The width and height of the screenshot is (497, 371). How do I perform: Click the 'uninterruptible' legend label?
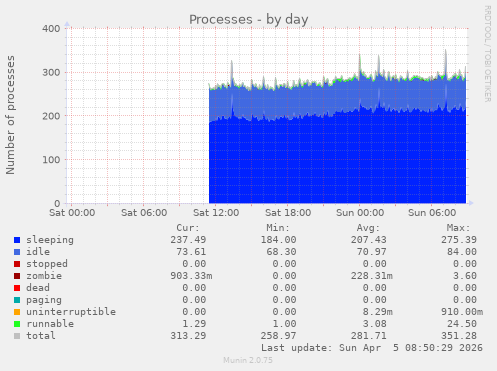click(71, 312)
